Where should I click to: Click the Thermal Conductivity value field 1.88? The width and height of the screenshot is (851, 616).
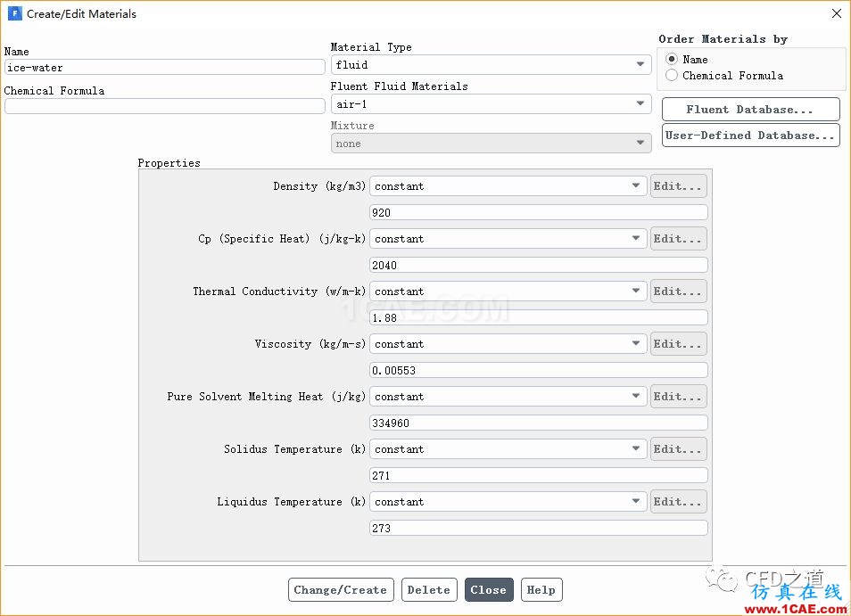tap(539, 317)
